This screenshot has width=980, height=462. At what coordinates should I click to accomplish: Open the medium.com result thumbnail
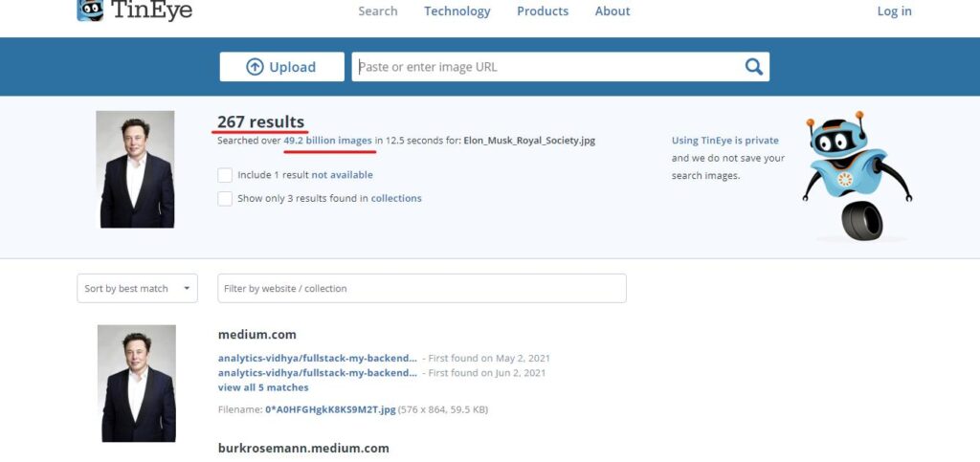[137, 383]
